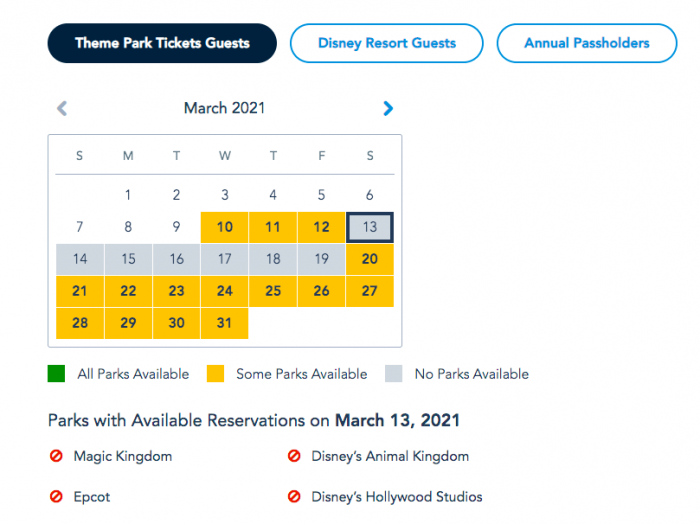This screenshot has width=700, height=524.
Task: Select the highlighted March 13 date
Action: (x=370, y=227)
